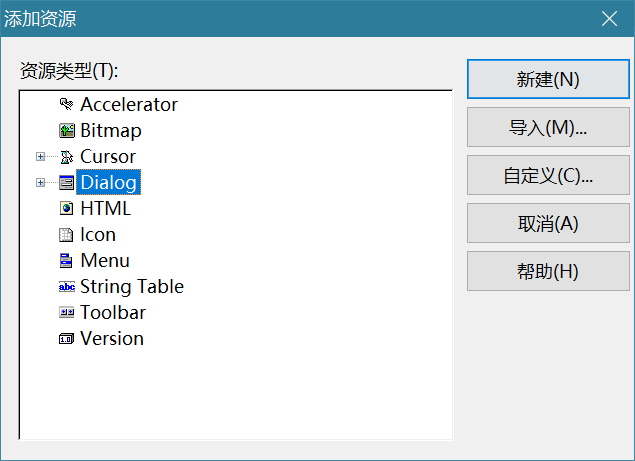Click the Version resource icon
The image size is (635, 461).
67,338
